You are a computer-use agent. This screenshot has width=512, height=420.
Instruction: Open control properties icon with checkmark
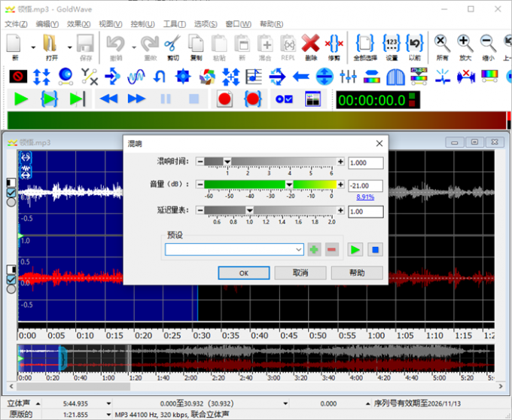(284, 99)
